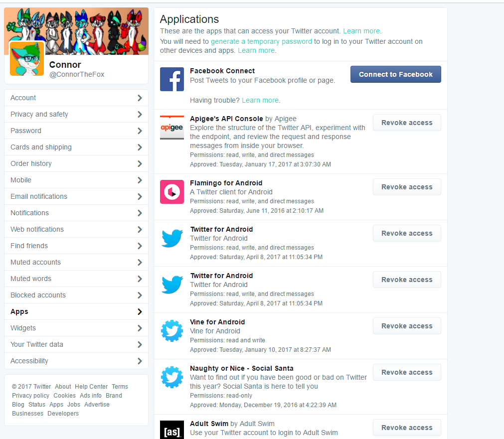Screen dimensions: 504x439
Task: Click the Apps link in the footer
Action: click(56, 404)
